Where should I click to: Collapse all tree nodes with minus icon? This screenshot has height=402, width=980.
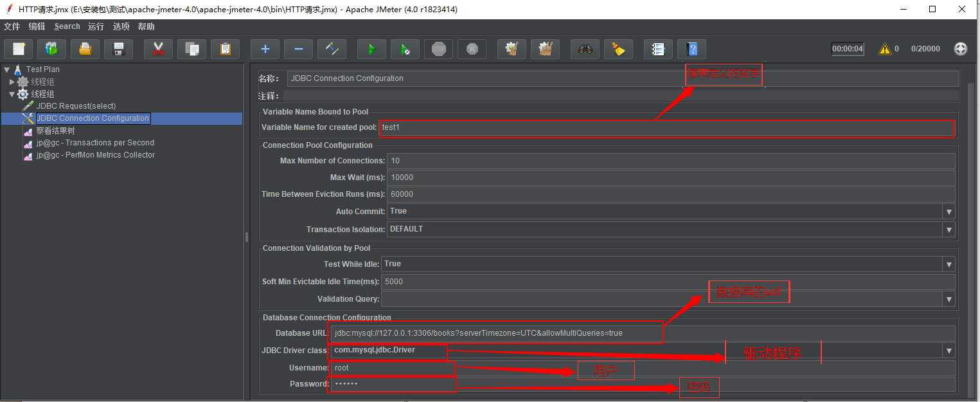pyautogui.click(x=298, y=49)
